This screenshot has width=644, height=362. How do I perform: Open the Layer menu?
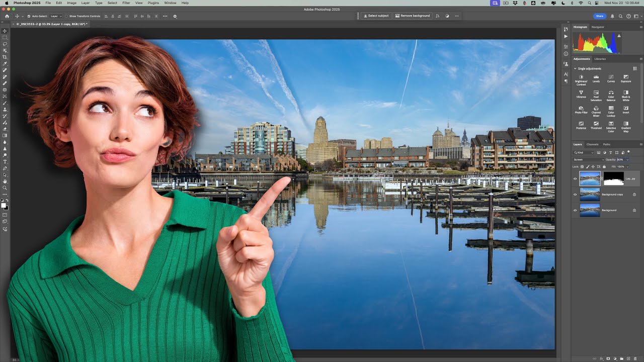point(86,3)
